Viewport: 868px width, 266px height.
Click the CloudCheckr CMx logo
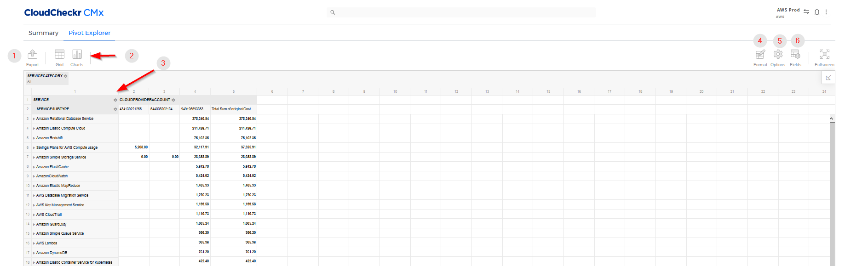point(64,13)
